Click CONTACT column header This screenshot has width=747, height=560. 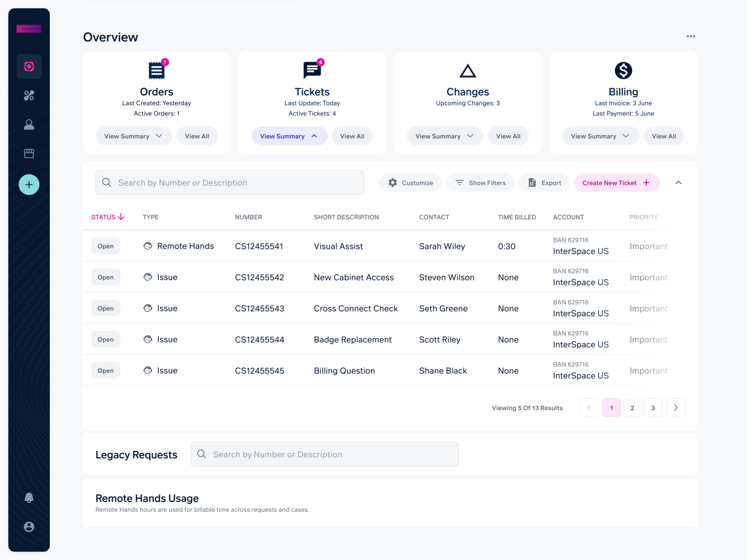click(434, 217)
